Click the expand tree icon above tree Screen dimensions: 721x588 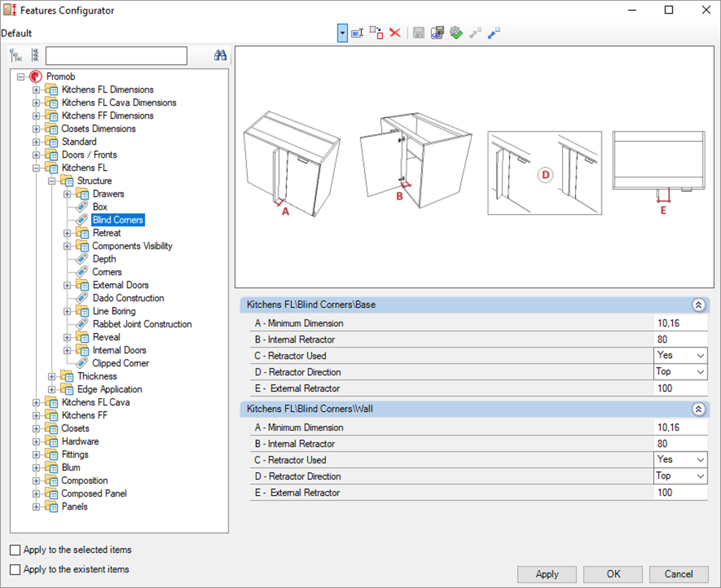(x=16, y=56)
